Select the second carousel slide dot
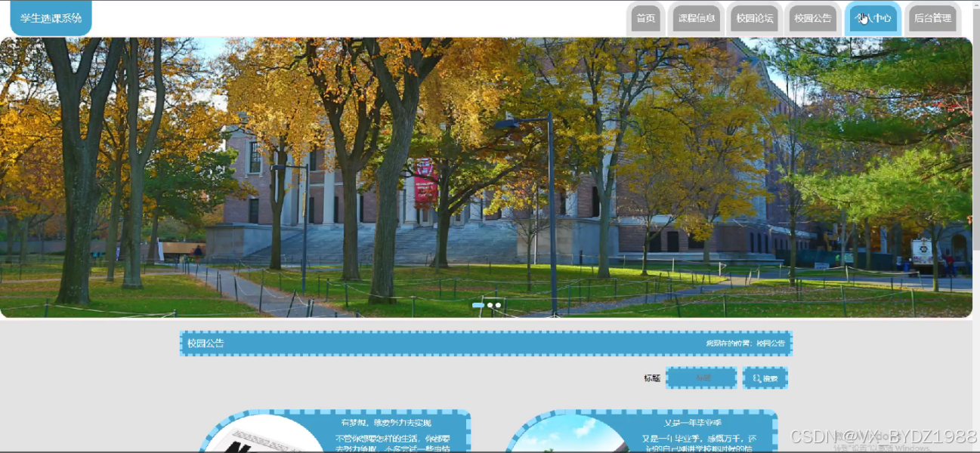The width and height of the screenshot is (980, 453). (x=490, y=305)
